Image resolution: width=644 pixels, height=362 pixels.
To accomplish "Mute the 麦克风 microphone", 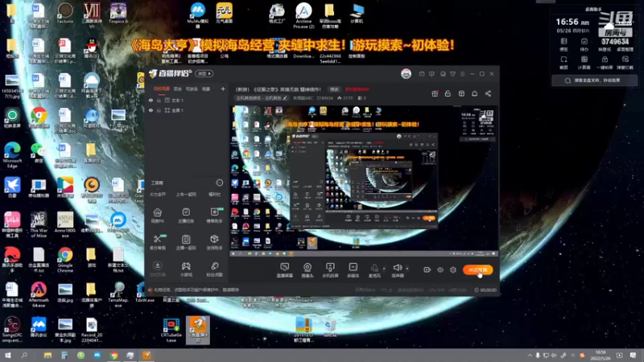I will point(374,270).
